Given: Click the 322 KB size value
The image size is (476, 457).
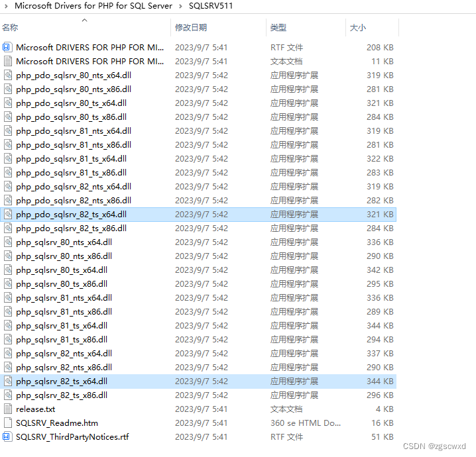Looking at the screenshot, I should (x=380, y=159).
